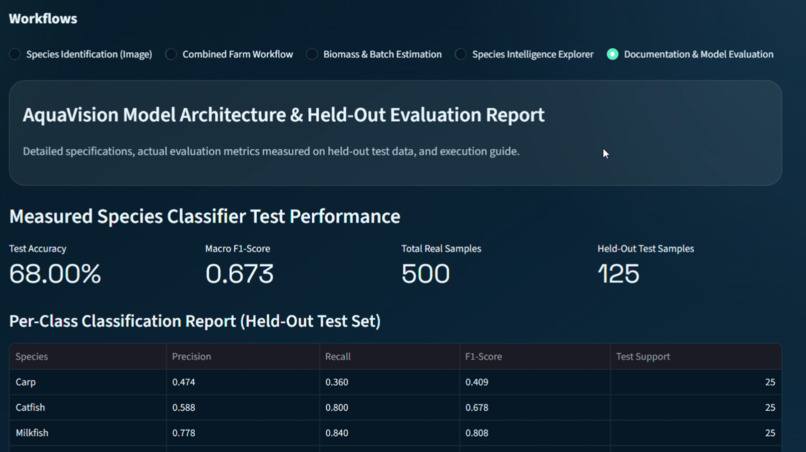This screenshot has width=806, height=452.
Task: Switch to Species Intelligence Explorer workflow
Action: point(461,54)
